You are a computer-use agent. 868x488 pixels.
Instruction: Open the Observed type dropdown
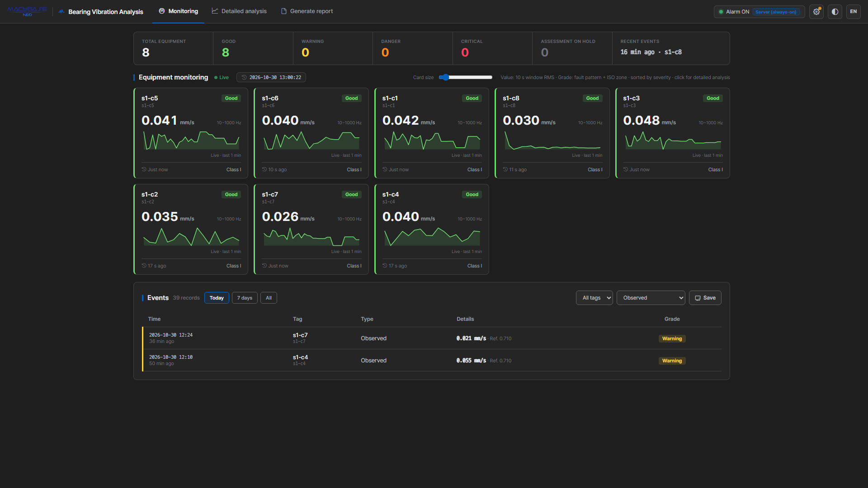[651, 298]
